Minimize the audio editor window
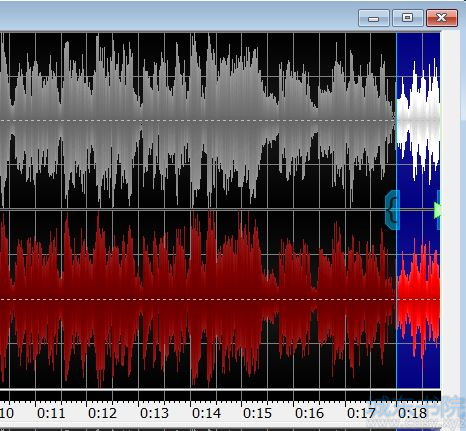This screenshot has height=431, width=466. (x=374, y=18)
